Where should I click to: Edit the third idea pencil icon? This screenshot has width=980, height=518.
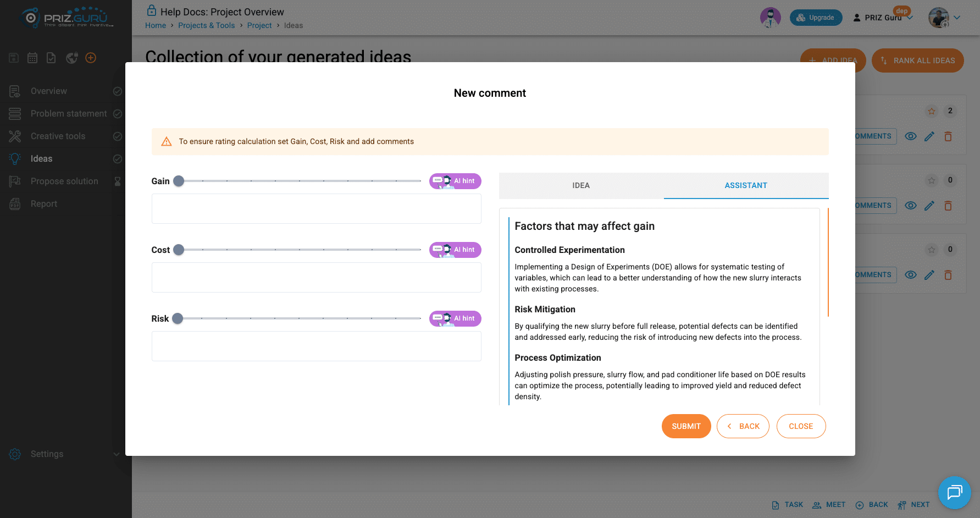point(929,275)
